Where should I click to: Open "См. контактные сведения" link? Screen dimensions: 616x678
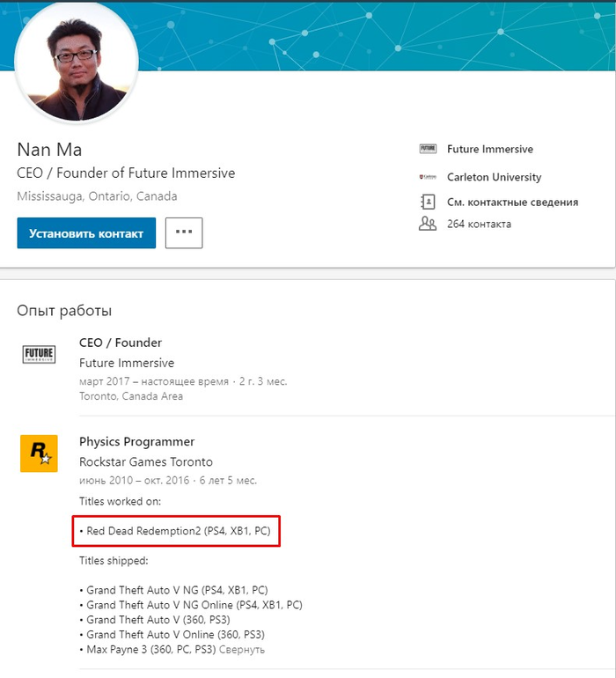tap(512, 202)
